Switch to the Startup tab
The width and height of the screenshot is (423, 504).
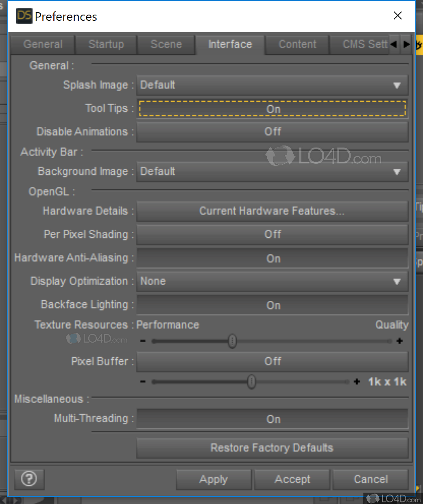click(106, 45)
